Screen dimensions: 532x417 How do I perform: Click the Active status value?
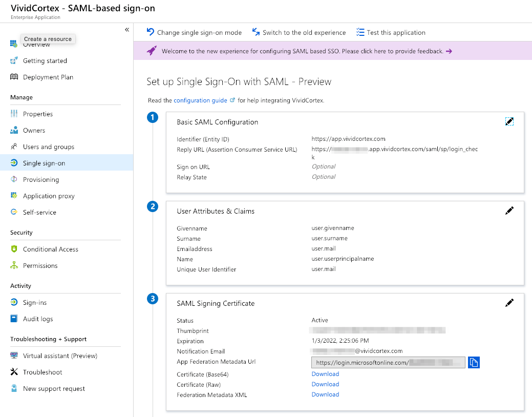click(320, 320)
